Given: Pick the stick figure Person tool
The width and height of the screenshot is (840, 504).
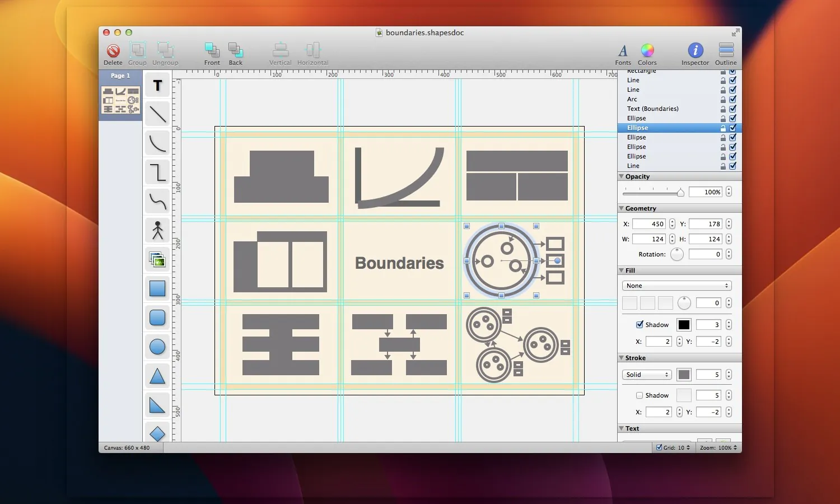Looking at the screenshot, I should coord(157,230).
